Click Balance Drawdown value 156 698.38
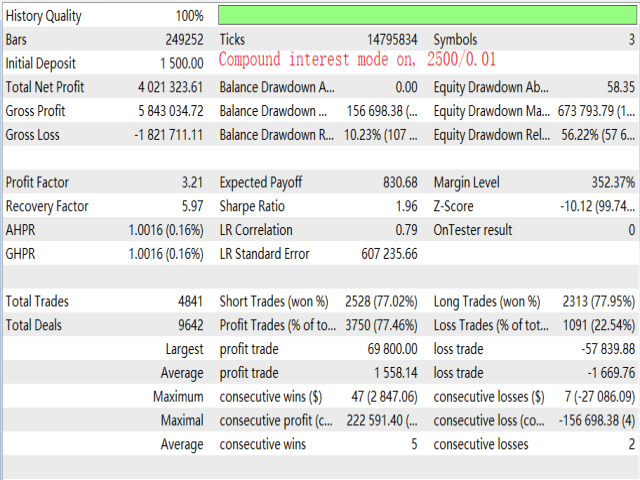Image resolution: width=640 pixels, height=480 pixels. 382,111
